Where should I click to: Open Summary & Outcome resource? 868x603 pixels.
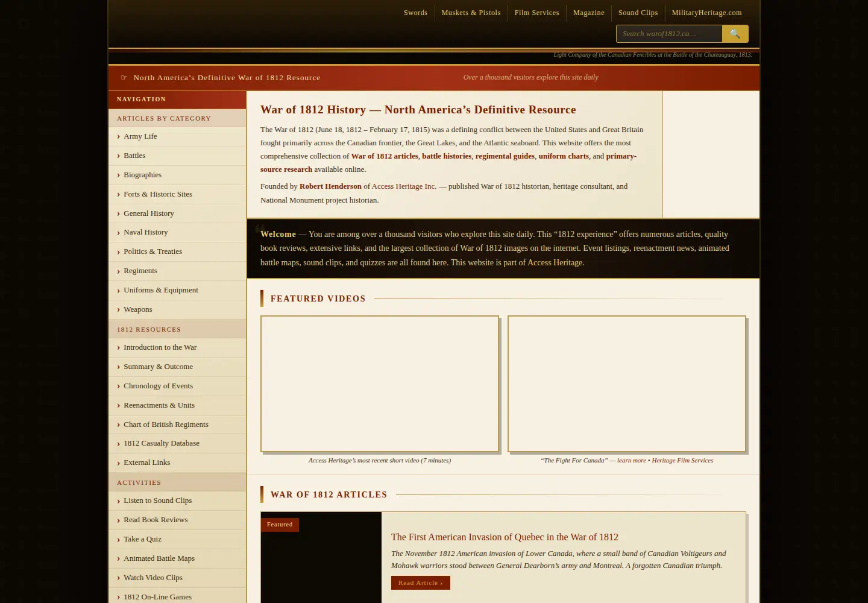point(177,367)
